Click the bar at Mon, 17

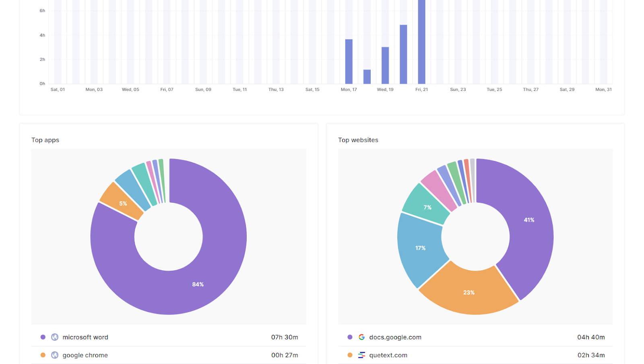[349, 62]
